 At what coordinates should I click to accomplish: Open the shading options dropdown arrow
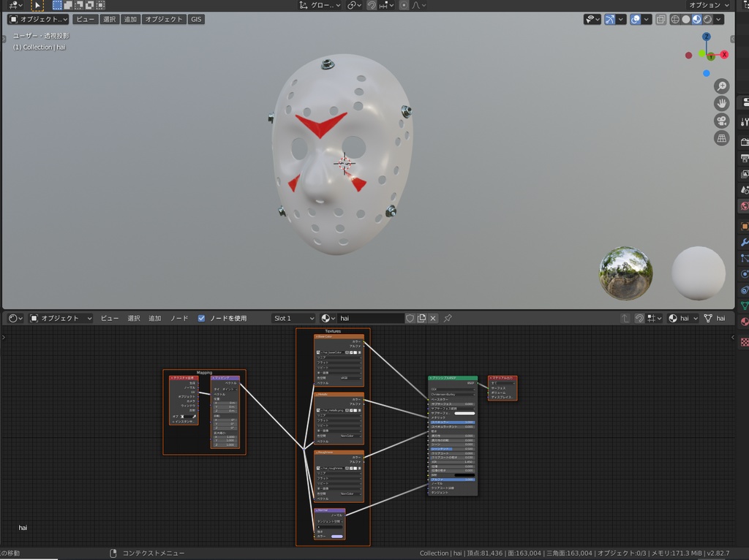click(718, 19)
